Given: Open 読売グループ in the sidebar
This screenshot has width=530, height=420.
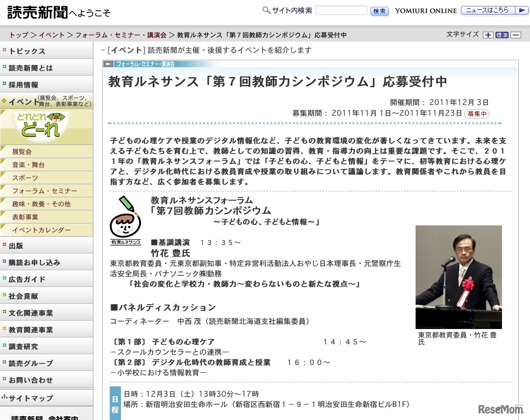Looking at the screenshot, I should (x=46, y=363).
